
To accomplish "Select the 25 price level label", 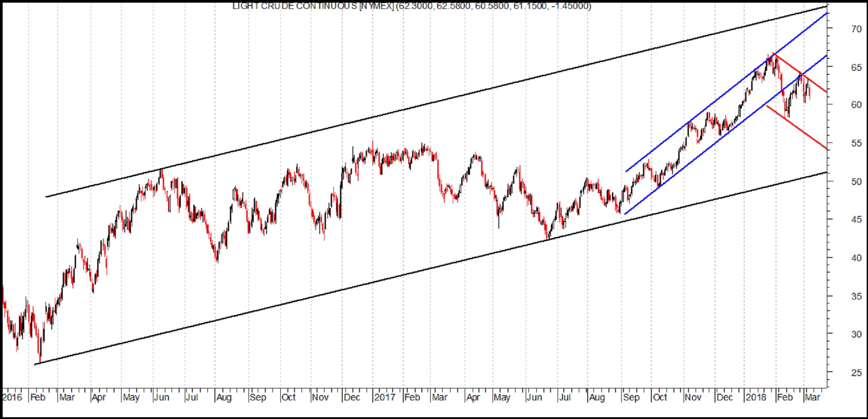I will [856, 373].
